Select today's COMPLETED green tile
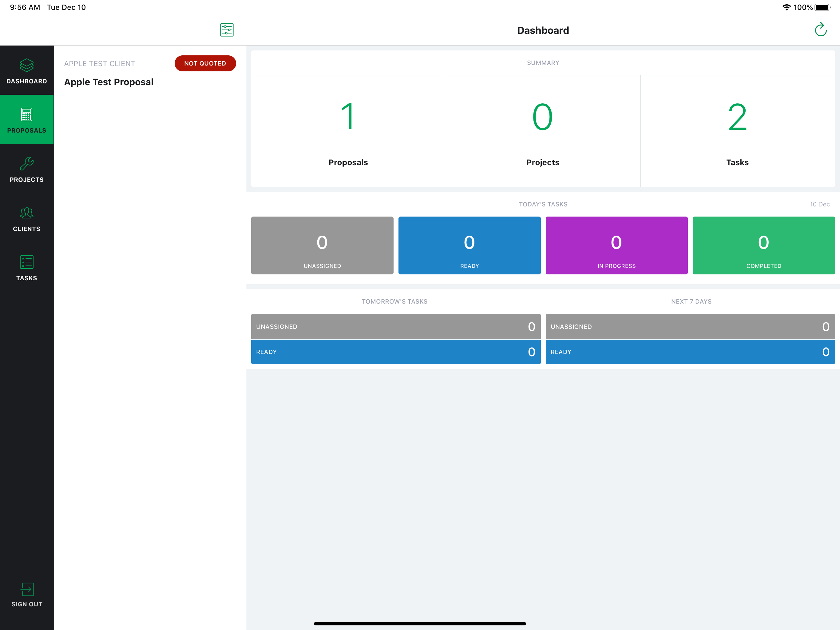The image size is (840, 630). 764,245
